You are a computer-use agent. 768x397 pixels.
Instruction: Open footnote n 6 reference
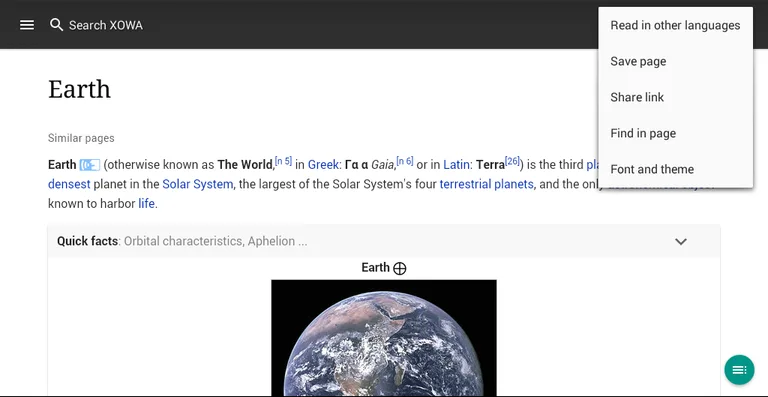pyautogui.click(x=405, y=161)
